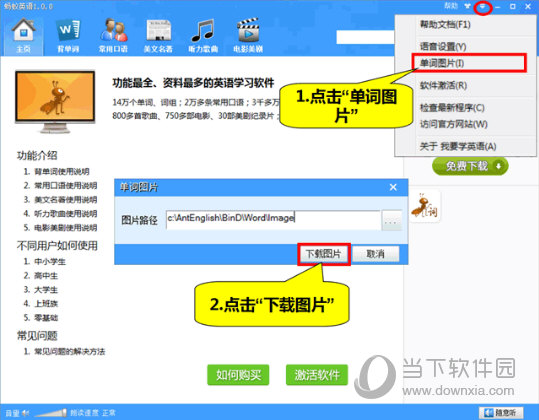Maximize the application window
This screenshot has height=420, width=539.
(513, 6)
